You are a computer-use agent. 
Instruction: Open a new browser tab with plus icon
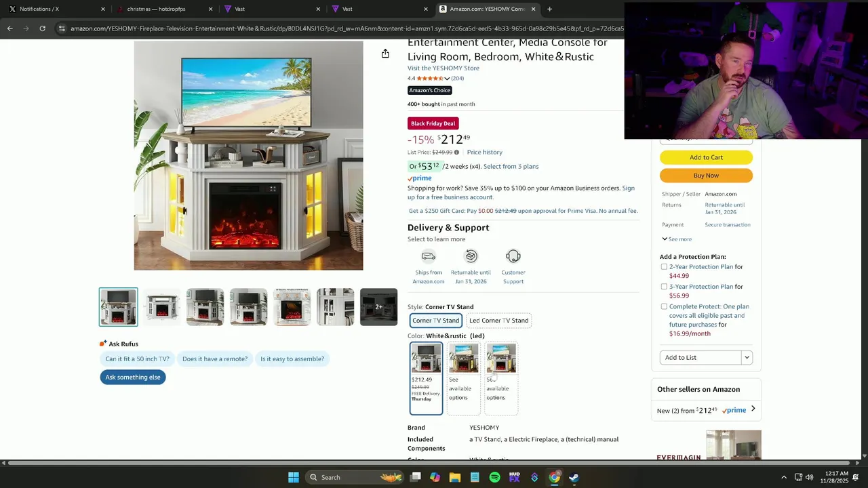click(x=549, y=9)
